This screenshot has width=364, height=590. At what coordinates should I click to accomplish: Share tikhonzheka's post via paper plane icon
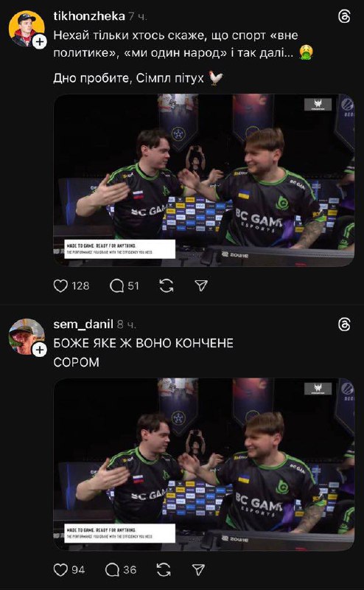(201, 286)
